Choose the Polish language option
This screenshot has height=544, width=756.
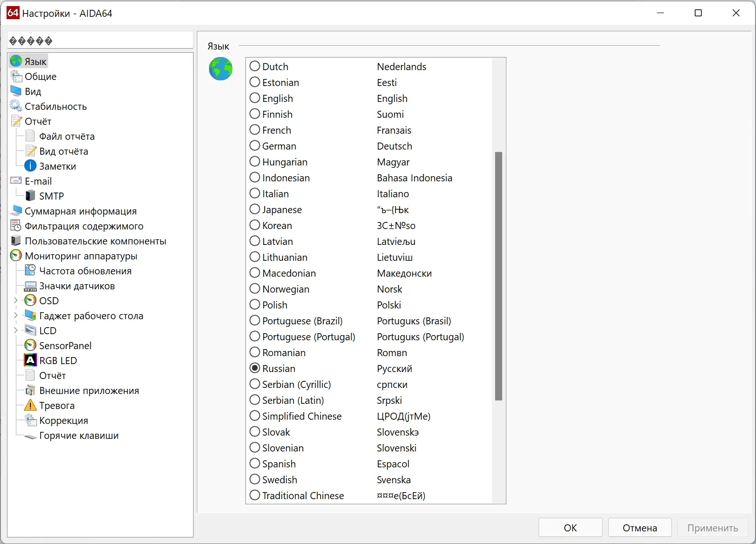click(x=255, y=305)
